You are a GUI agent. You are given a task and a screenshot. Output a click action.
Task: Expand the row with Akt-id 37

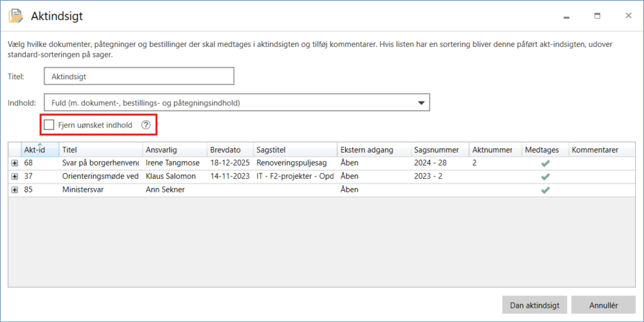(14, 176)
